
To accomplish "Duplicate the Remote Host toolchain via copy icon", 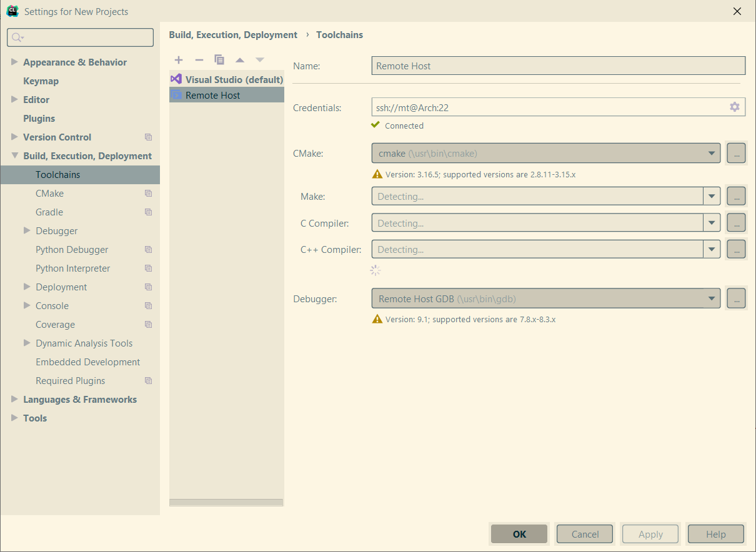I will click(x=219, y=59).
